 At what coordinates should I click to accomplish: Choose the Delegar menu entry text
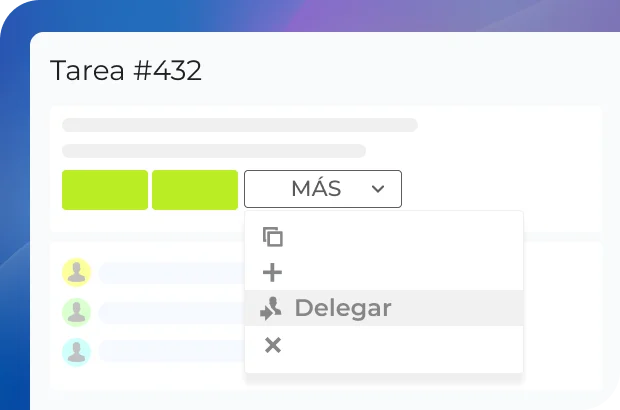pyautogui.click(x=343, y=308)
